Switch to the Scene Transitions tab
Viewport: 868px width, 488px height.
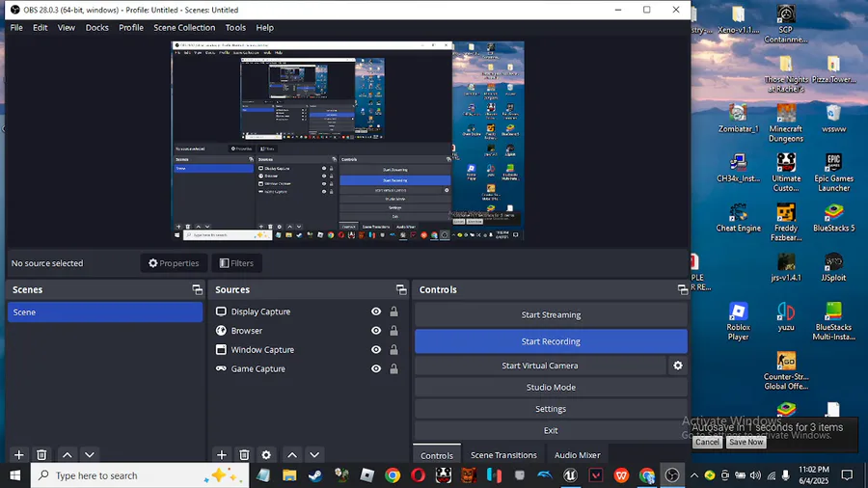[x=503, y=455]
